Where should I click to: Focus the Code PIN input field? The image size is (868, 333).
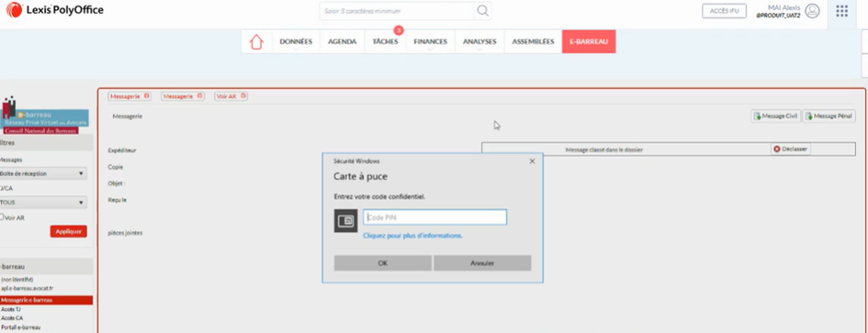pyautogui.click(x=434, y=217)
